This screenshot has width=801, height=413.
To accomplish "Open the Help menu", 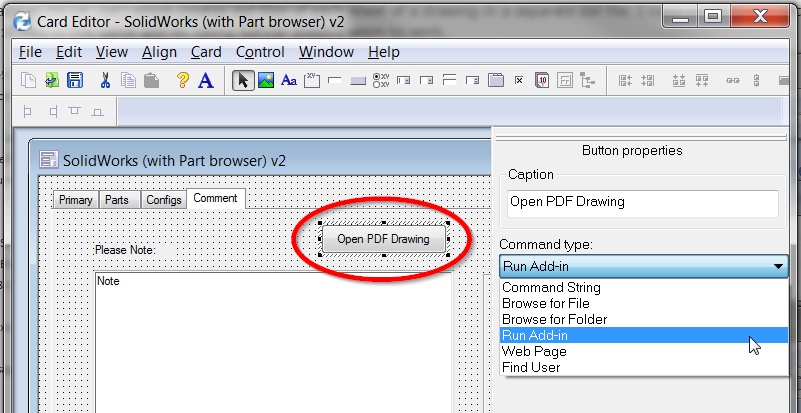I will tap(384, 52).
